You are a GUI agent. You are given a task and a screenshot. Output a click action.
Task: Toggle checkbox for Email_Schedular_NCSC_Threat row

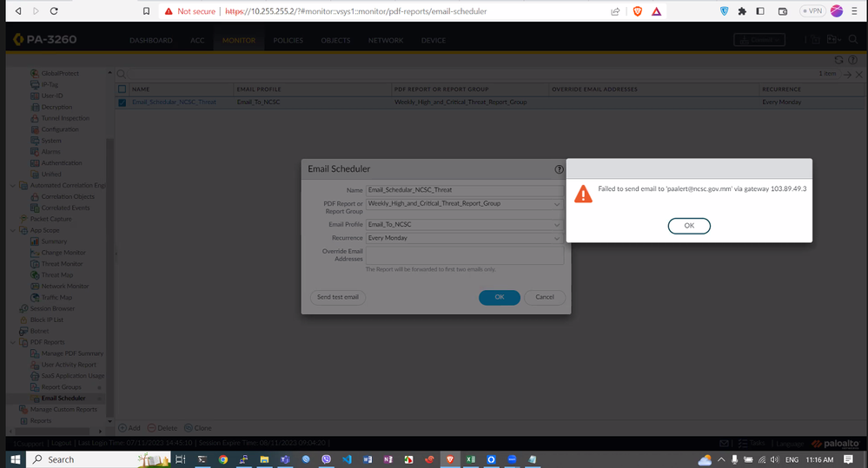tap(123, 102)
